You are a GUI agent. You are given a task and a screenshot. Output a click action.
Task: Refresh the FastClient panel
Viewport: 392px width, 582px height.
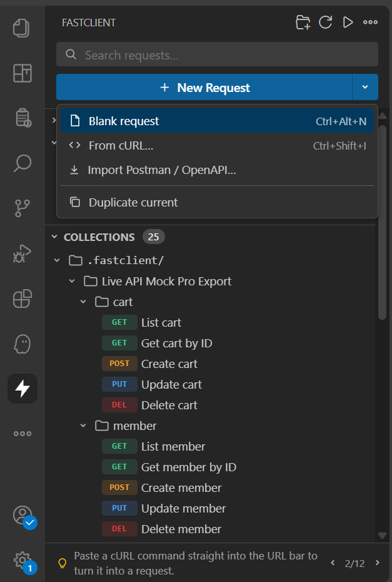pyautogui.click(x=325, y=23)
